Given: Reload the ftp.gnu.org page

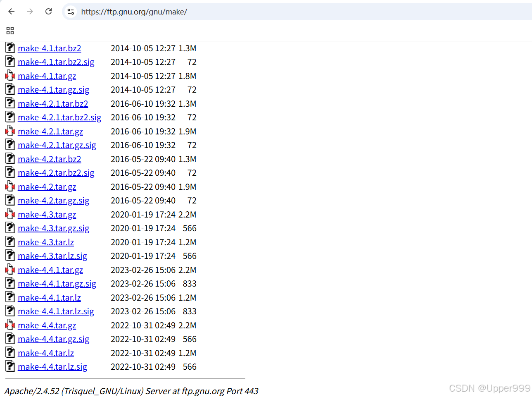Looking at the screenshot, I should (48, 12).
